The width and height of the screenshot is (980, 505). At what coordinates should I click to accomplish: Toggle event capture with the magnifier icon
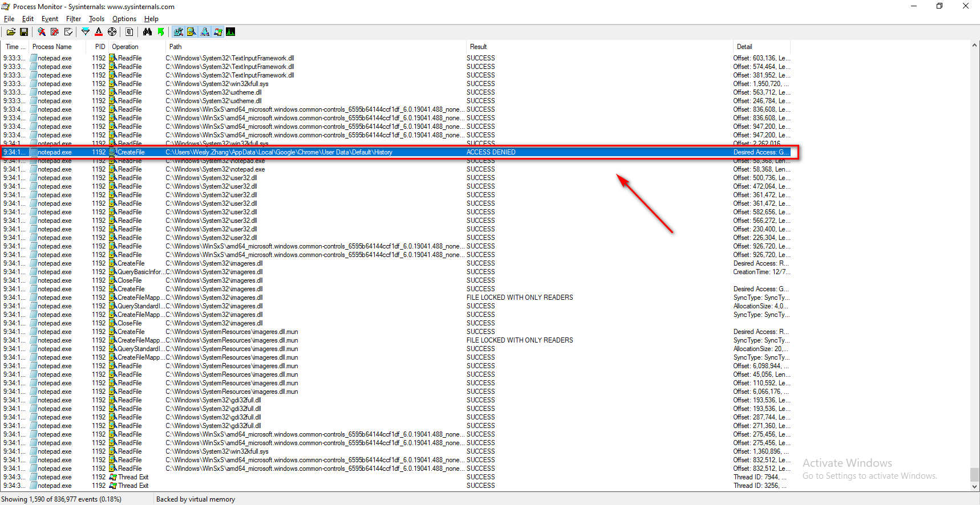click(42, 32)
